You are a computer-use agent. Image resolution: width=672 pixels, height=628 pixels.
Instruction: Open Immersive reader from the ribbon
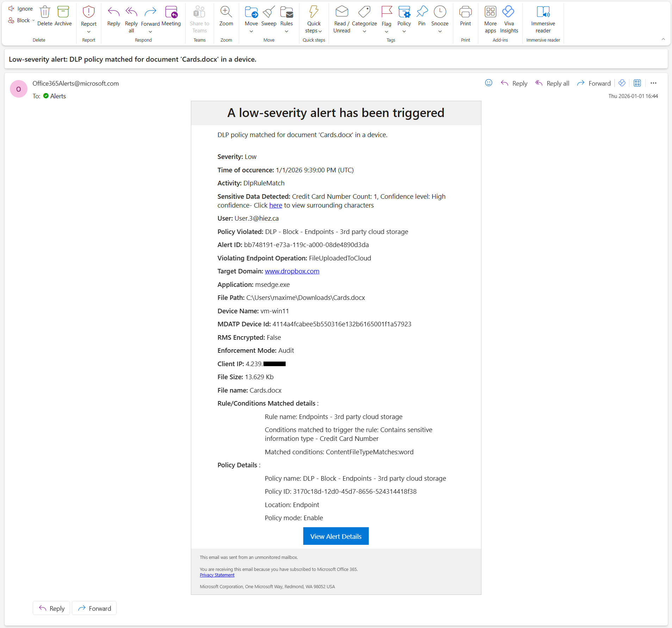coord(543,12)
